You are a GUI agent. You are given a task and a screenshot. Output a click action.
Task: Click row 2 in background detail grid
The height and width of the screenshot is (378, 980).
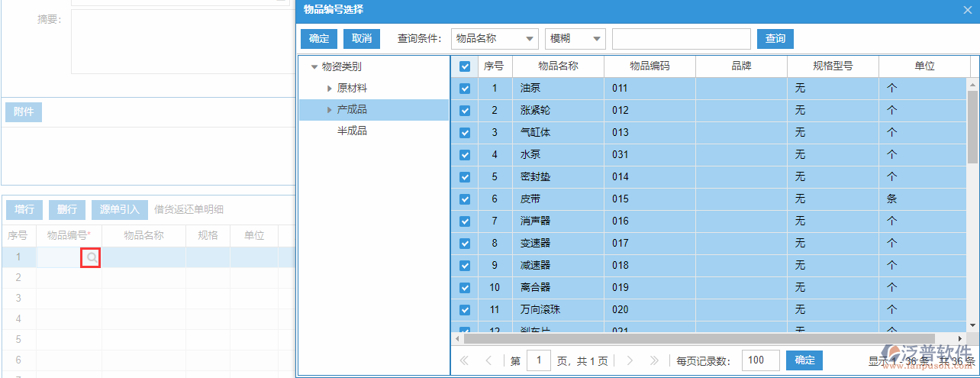point(148,278)
